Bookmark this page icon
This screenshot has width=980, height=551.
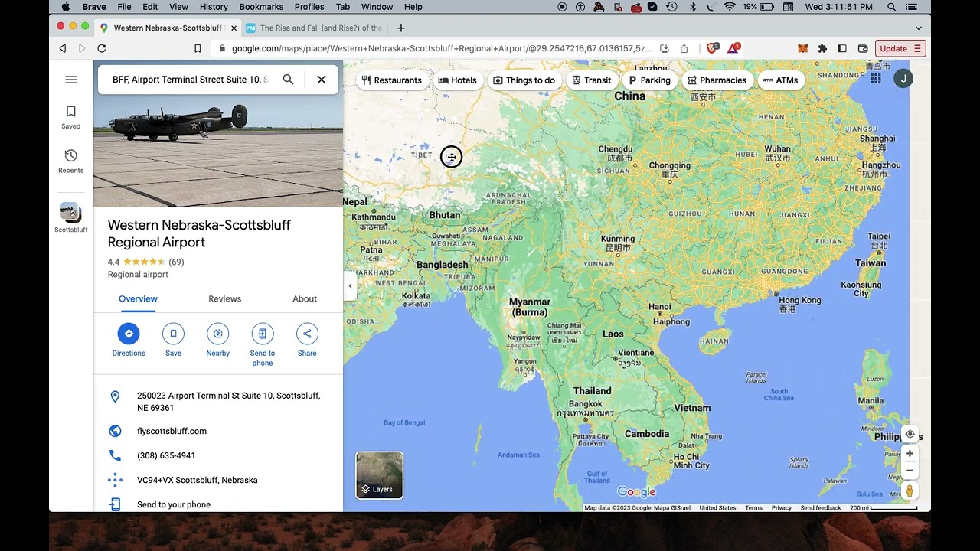198,48
